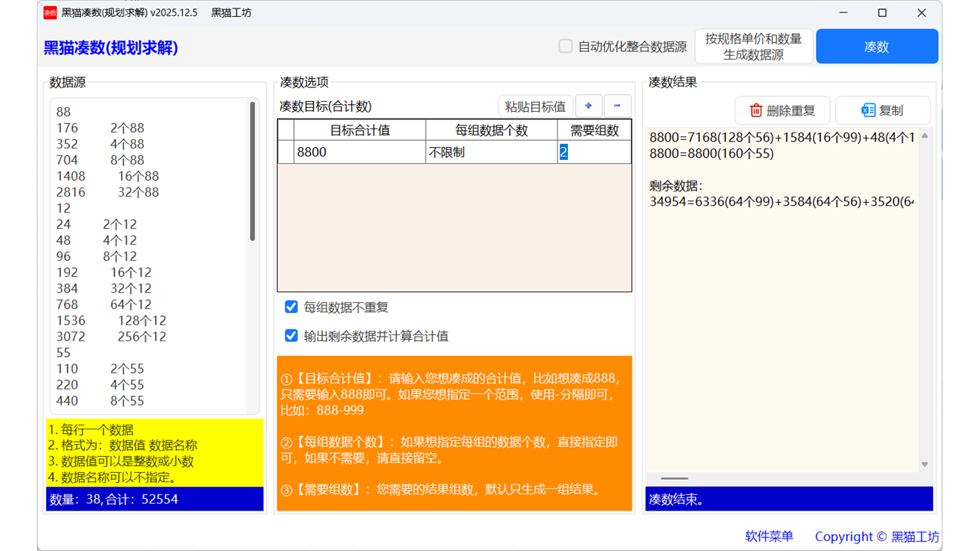Open the Copyright © 黑猫工坊 link

click(876, 536)
